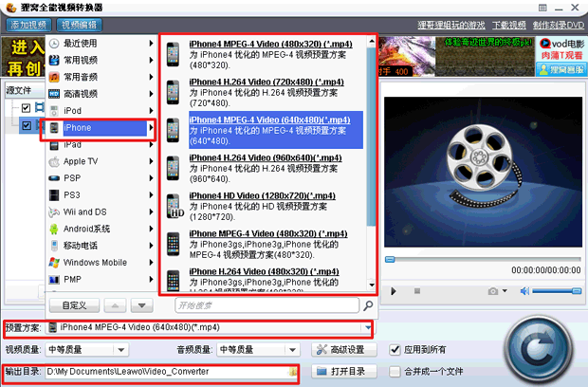Click scroll-down arrow of preset list
Viewport: 588px width, 387px height.
coord(372,285)
